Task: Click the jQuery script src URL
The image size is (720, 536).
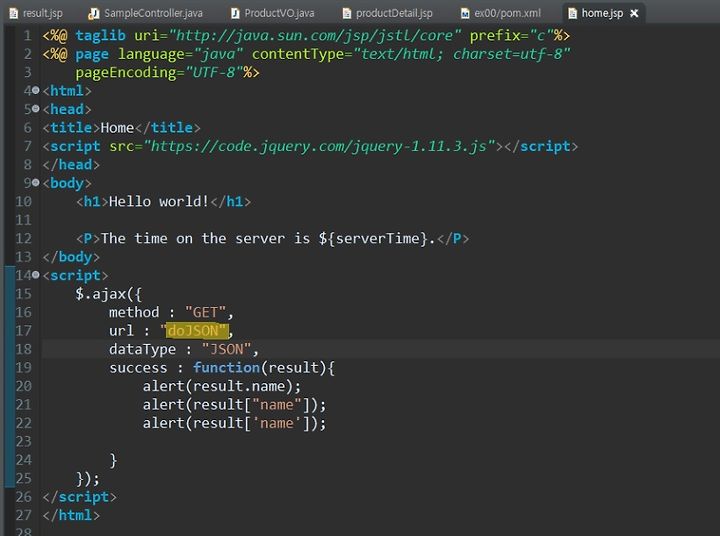Action: [x=320, y=146]
